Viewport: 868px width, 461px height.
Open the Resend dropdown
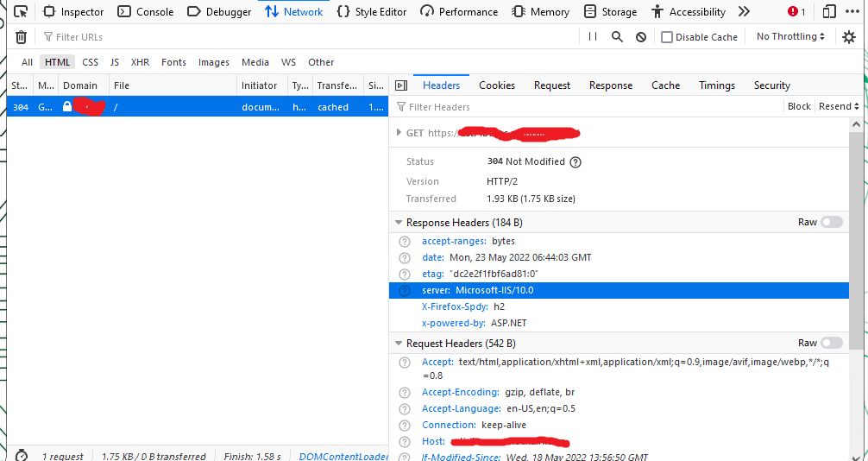click(839, 106)
